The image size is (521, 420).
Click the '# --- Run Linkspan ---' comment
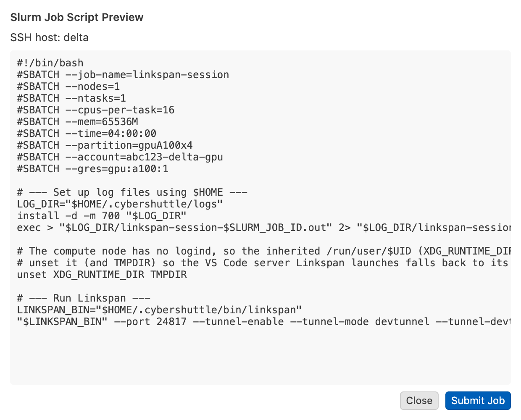[x=84, y=298]
